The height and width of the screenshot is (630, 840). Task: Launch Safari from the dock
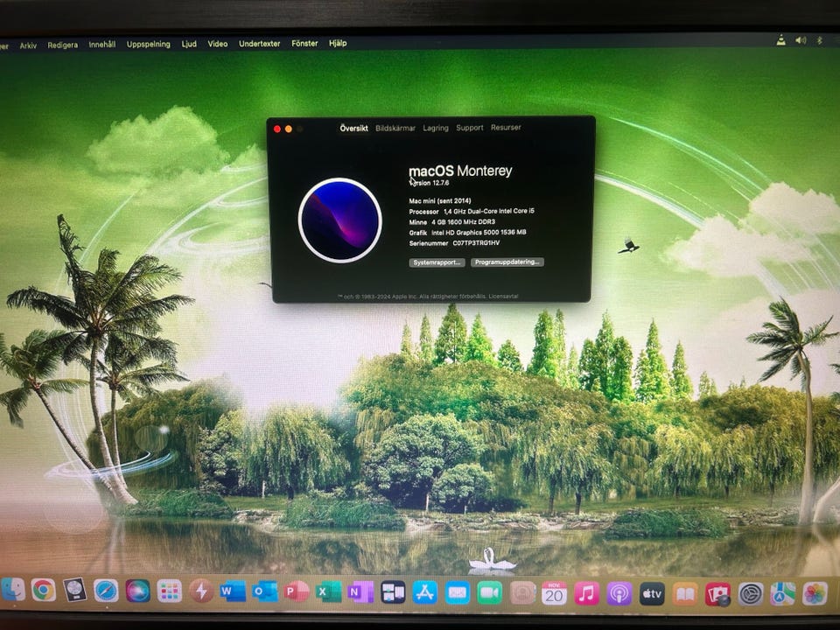[106, 591]
